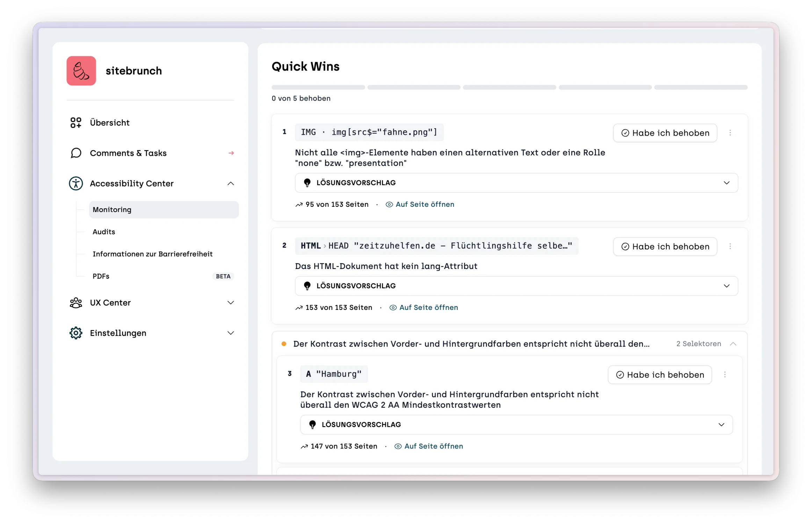This screenshot has width=812, height=524.
Task: Collapse the Accessibility Center section
Action: click(x=231, y=183)
